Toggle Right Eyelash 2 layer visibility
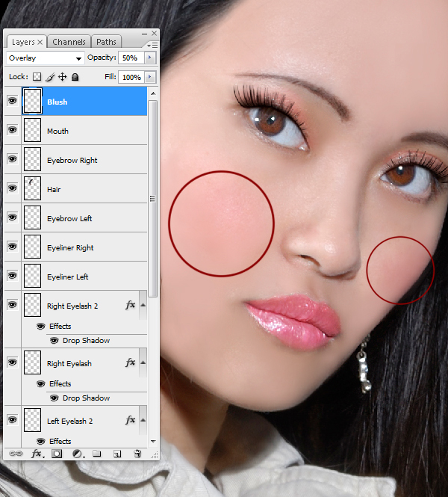The width and height of the screenshot is (448, 497). click(x=13, y=305)
